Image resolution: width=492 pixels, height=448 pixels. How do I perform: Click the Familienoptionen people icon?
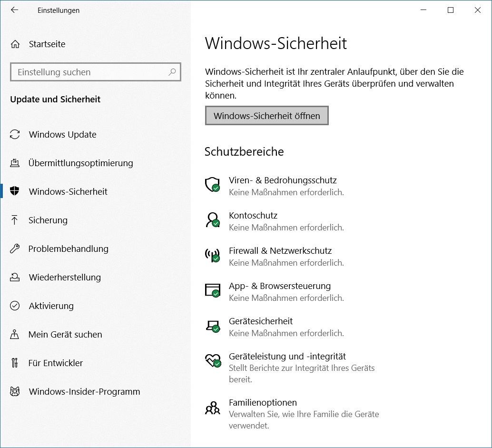pos(212,408)
